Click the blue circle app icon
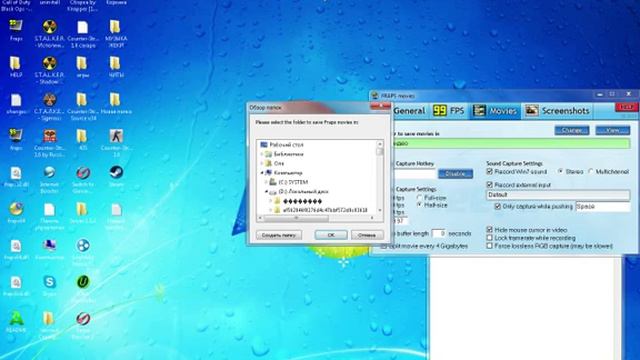Viewport: 640px width, 360px height. coord(83,245)
